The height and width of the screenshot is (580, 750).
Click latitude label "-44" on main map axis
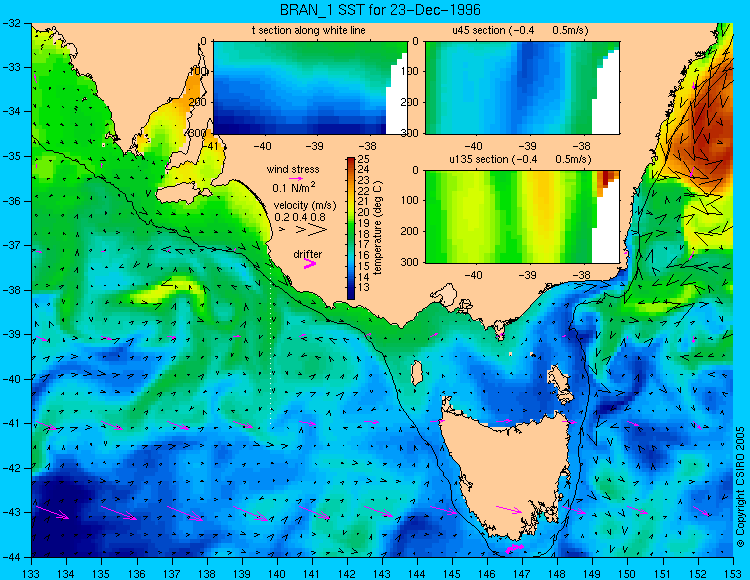11,557
